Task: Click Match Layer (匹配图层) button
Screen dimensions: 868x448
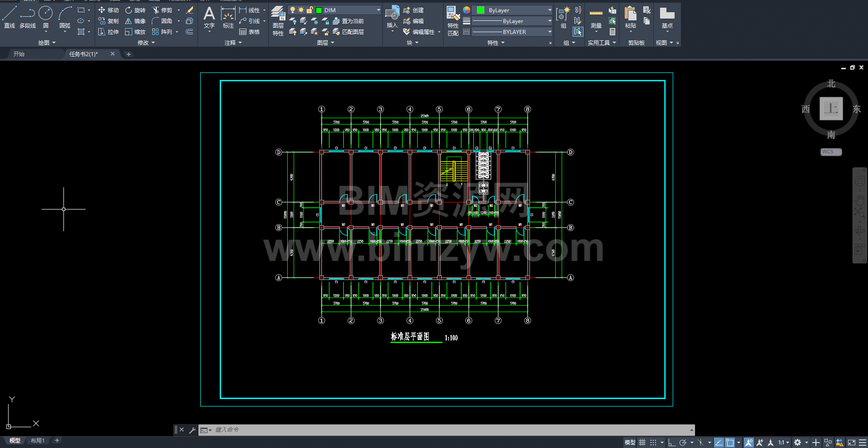Action: pos(348,32)
